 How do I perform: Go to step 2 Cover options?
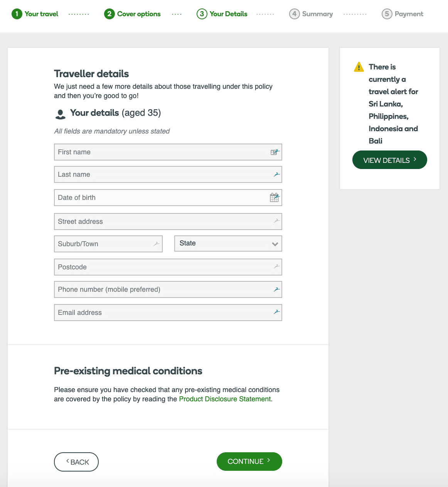132,14
